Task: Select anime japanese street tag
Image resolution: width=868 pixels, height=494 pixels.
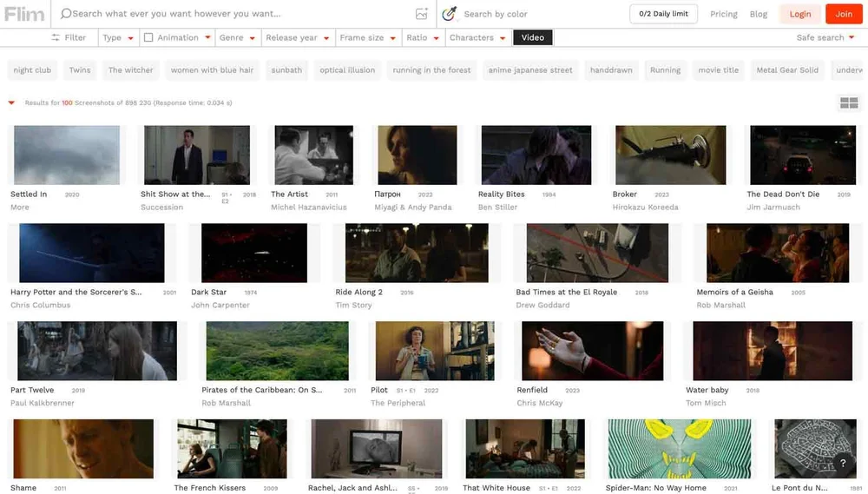Action: click(530, 70)
